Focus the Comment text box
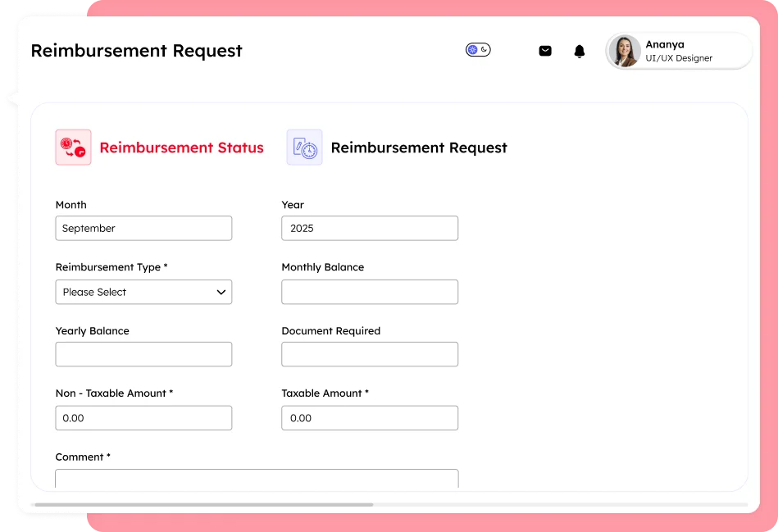Screen dimensions: 778x532 tap(257, 479)
